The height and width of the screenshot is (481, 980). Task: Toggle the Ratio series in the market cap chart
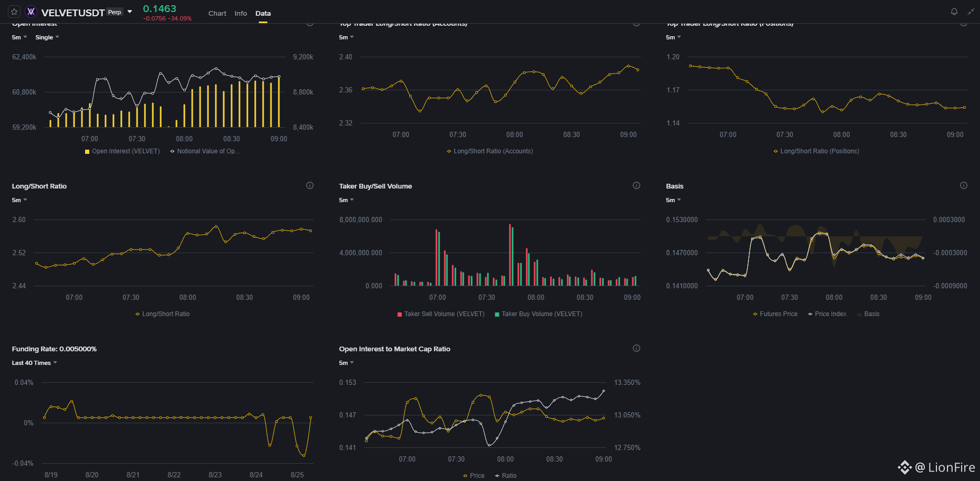[506, 476]
